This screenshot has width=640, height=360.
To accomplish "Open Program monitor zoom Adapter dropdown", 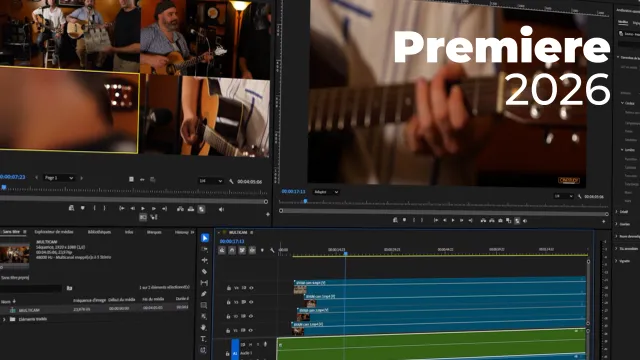I will point(326,192).
